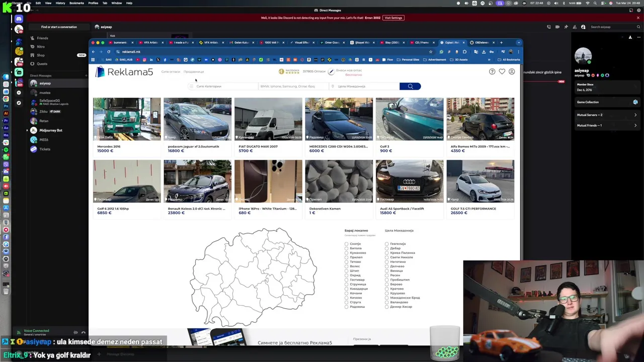The width and height of the screenshot is (644, 362).
Task: Switch to the 1000 Volt Chrome tab
Action: coord(272,43)
